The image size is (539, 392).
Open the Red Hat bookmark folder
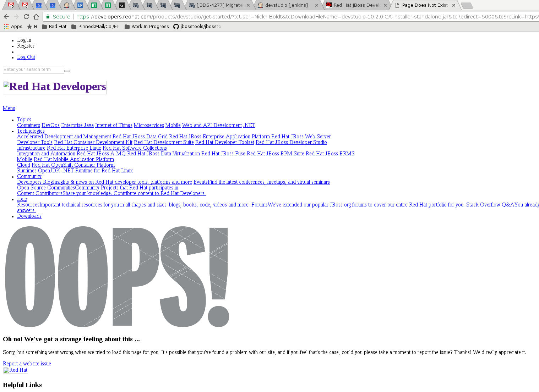pyautogui.click(x=54, y=27)
